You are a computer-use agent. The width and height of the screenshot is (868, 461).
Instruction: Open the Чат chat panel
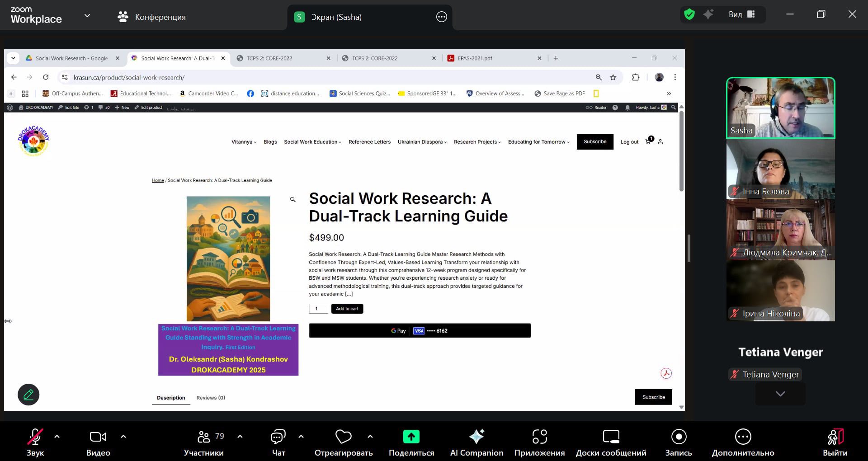pos(278,437)
